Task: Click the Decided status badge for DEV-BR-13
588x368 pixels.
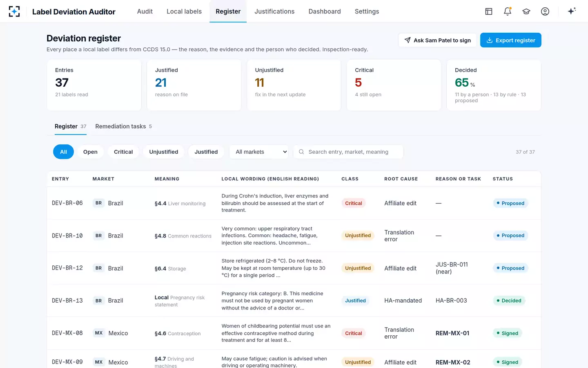Action: pos(509,301)
